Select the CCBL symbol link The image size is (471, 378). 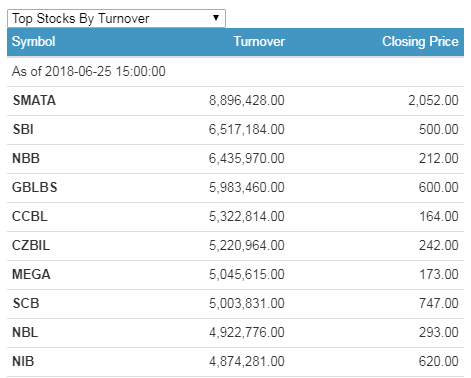[30, 216]
